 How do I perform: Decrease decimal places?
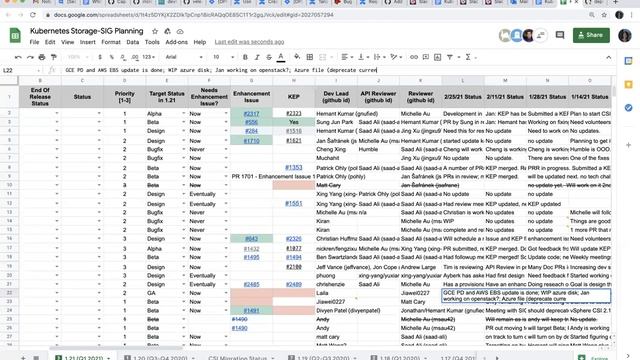pyautogui.click(x=123, y=57)
